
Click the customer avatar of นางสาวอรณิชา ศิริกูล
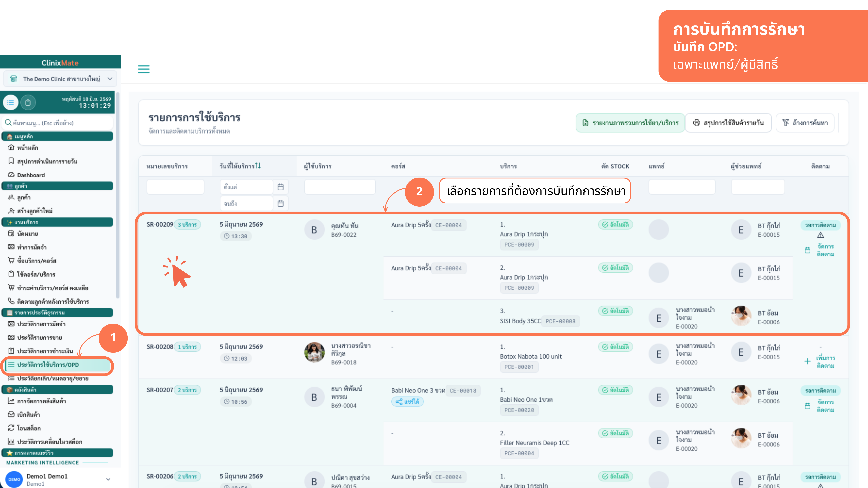pyautogui.click(x=314, y=352)
